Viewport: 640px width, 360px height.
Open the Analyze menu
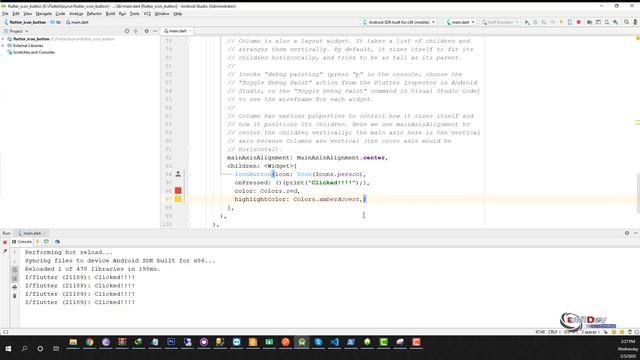[x=76, y=14]
